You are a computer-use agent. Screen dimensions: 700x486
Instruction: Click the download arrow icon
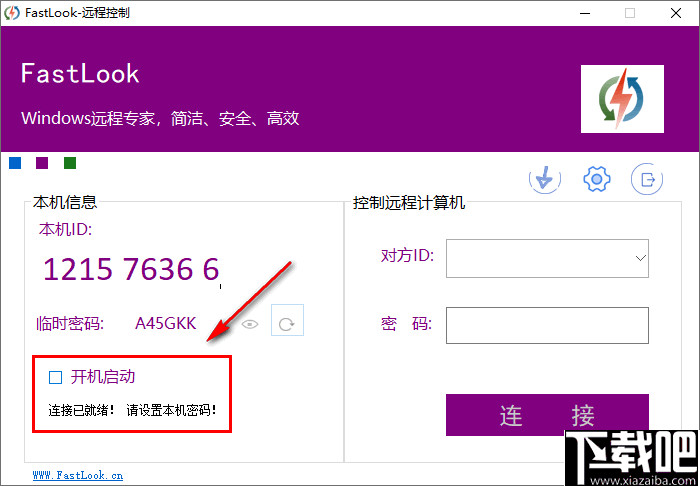coord(545,179)
